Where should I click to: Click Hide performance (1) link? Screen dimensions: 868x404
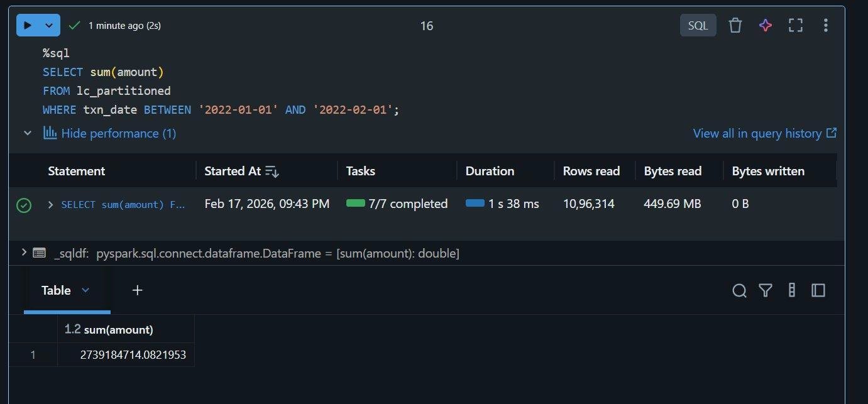click(x=109, y=133)
